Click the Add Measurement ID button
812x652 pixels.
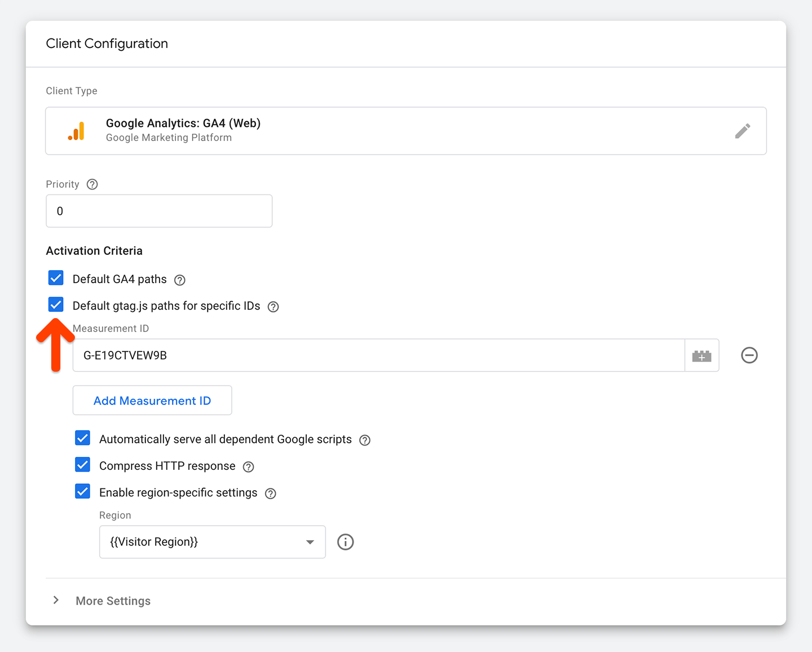(152, 400)
